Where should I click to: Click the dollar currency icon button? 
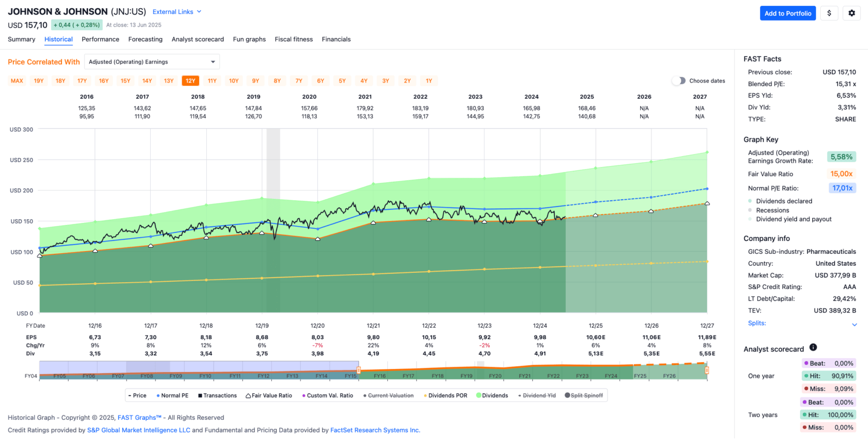pos(829,13)
